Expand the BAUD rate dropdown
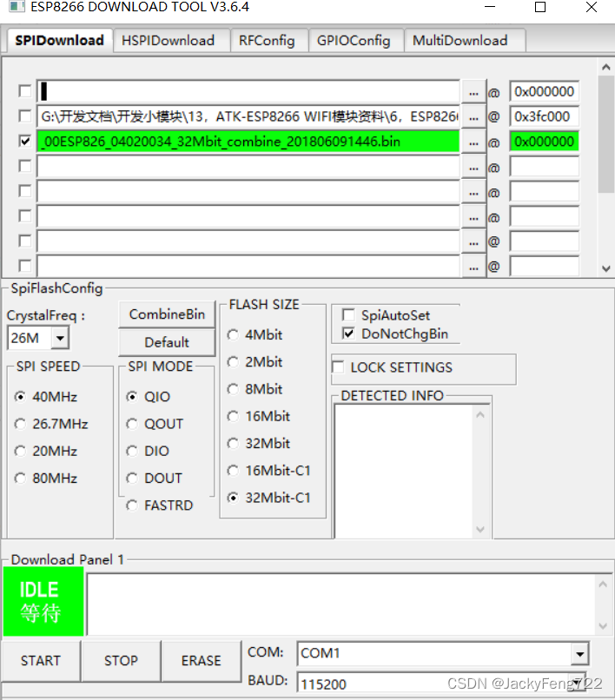This screenshot has width=615, height=700. (579, 683)
